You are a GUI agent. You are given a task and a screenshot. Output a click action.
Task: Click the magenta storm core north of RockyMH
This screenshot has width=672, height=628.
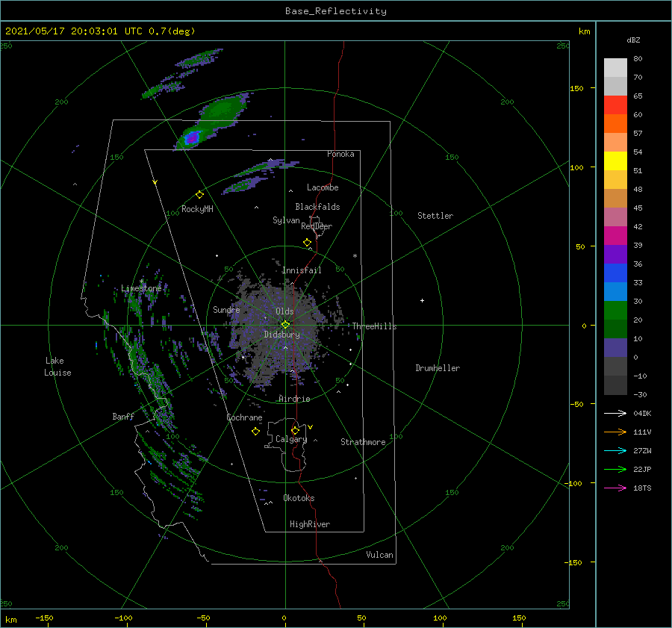pos(193,137)
